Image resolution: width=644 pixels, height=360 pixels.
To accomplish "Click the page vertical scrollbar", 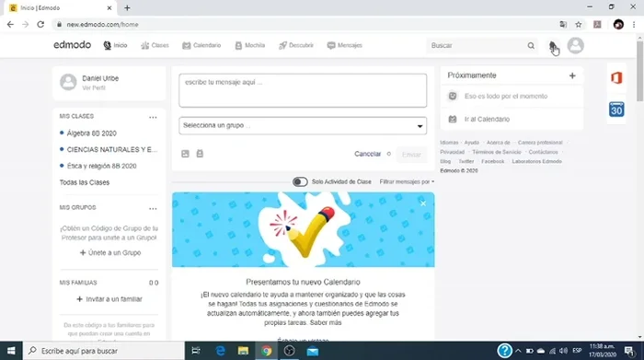I will [x=640, y=70].
